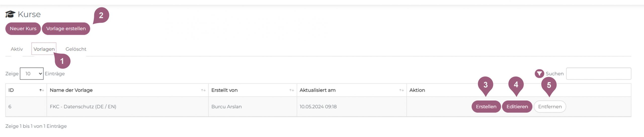Select the FKC - Datenschutz template row name
644x137 pixels.
83,107
